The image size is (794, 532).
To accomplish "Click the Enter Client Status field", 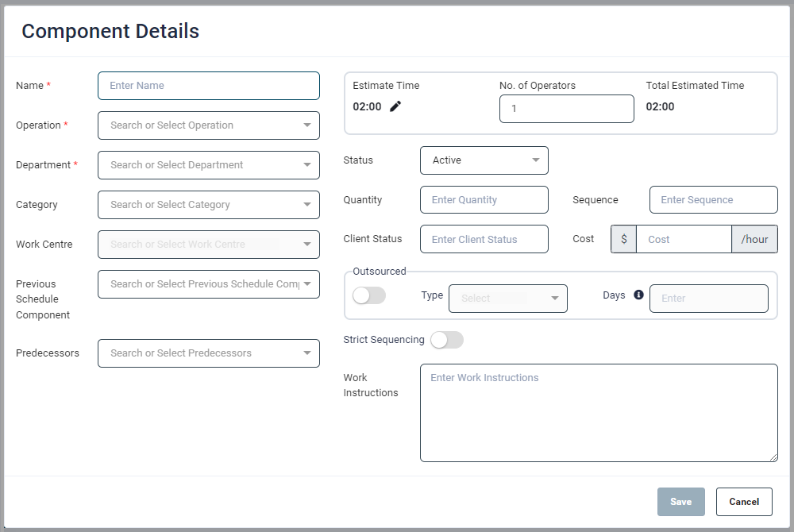I will click(484, 239).
